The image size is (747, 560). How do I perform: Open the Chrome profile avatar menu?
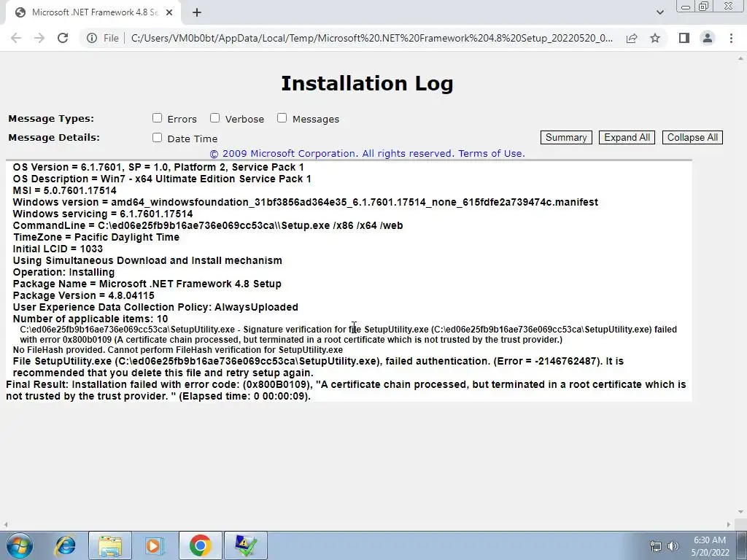pos(708,38)
